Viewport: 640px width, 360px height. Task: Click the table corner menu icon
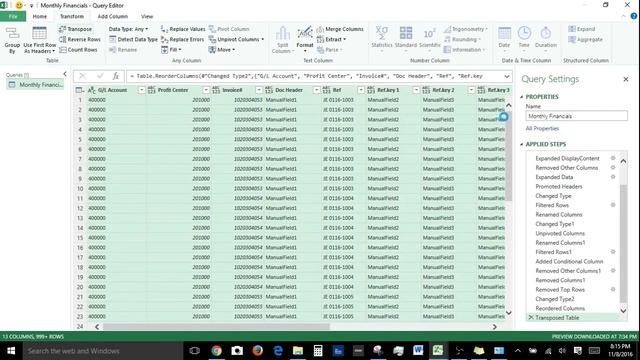(80, 90)
